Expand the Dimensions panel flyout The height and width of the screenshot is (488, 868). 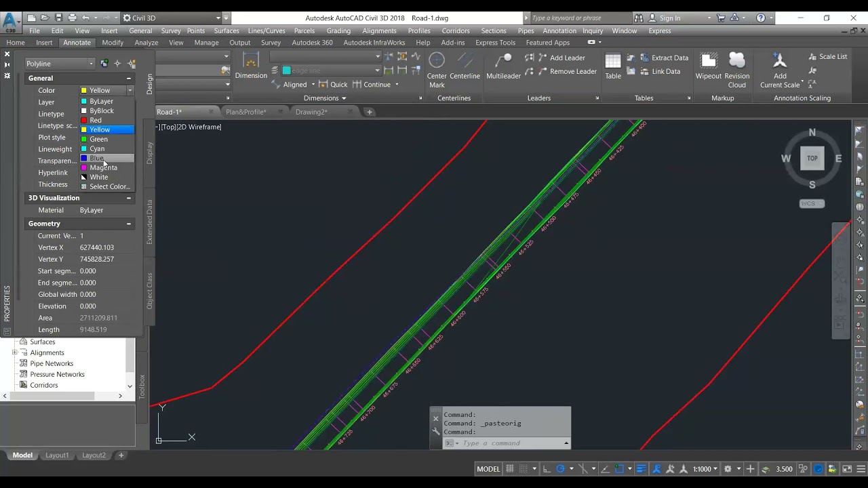tap(325, 98)
